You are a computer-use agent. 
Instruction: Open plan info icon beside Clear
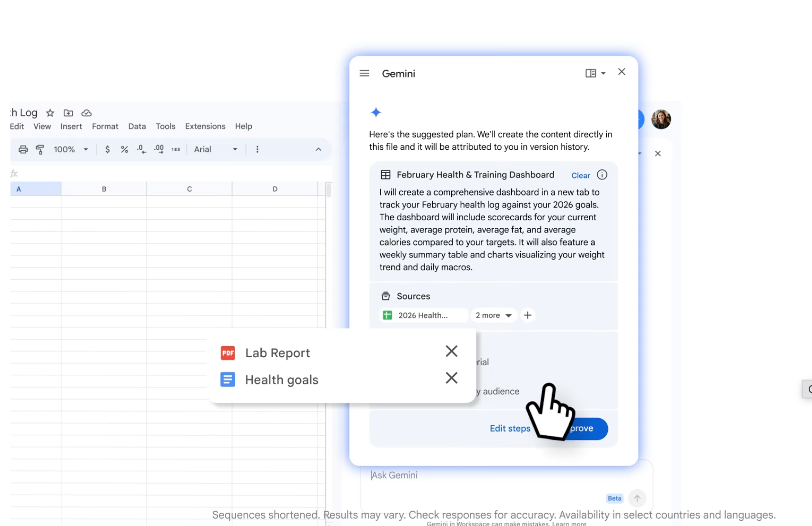tap(602, 175)
